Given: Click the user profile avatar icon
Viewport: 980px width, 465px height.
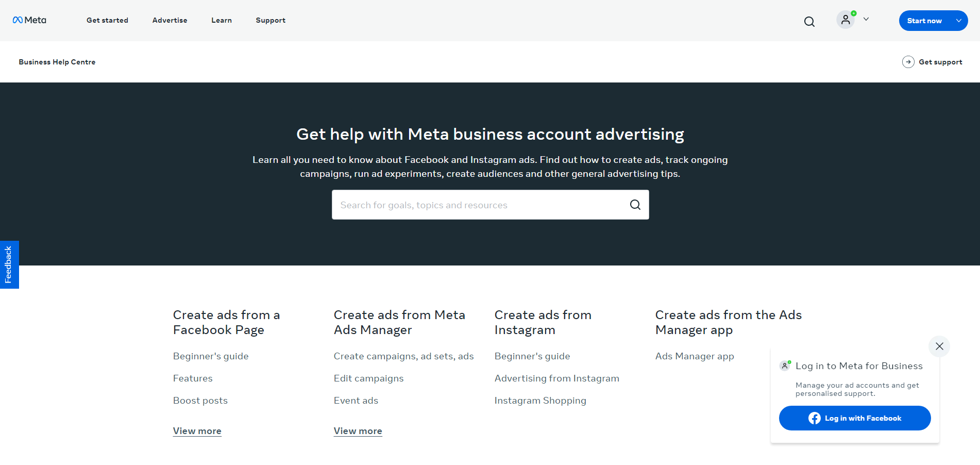Looking at the screenshot, I should tap(845, 20).
